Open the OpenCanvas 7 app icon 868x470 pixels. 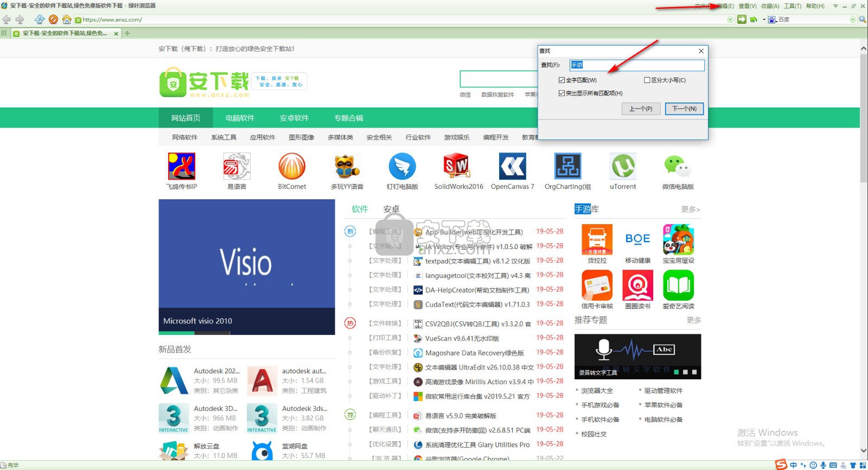click(x=513, y=166)
